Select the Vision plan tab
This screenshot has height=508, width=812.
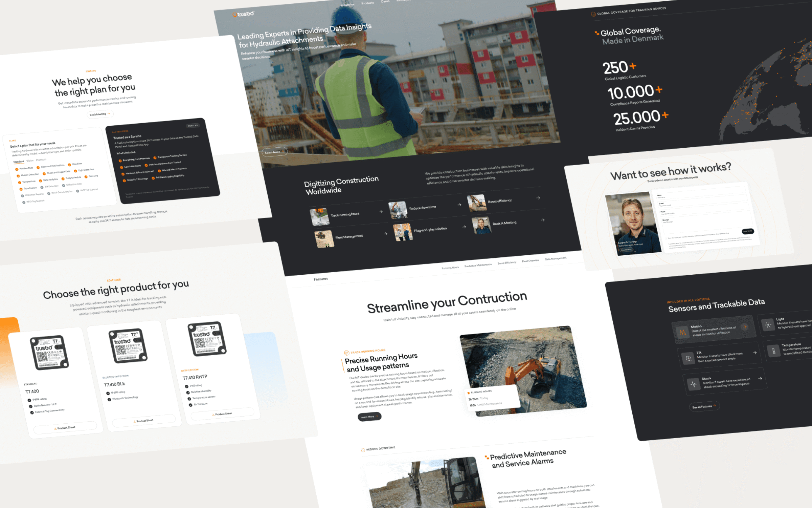pyautogui.click(x=30, y=161)
